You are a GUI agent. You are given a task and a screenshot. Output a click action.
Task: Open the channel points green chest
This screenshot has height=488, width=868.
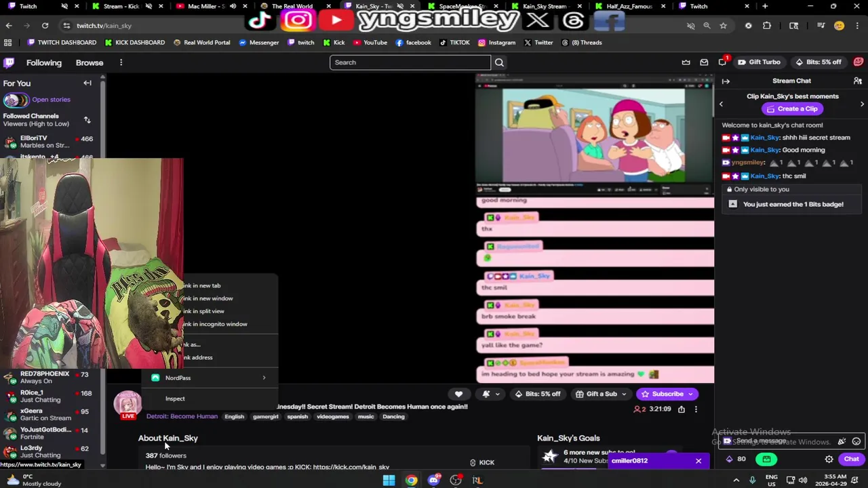[767, 459]
